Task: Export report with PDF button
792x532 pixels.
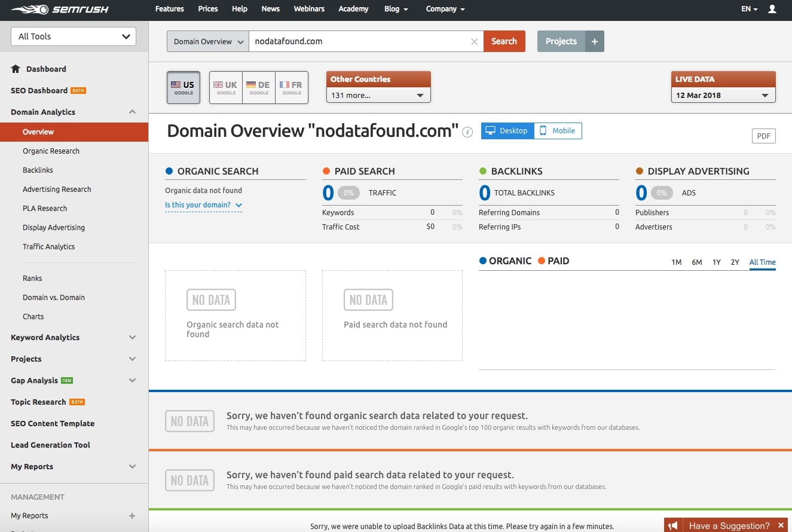Action: [x=763, y=136]
